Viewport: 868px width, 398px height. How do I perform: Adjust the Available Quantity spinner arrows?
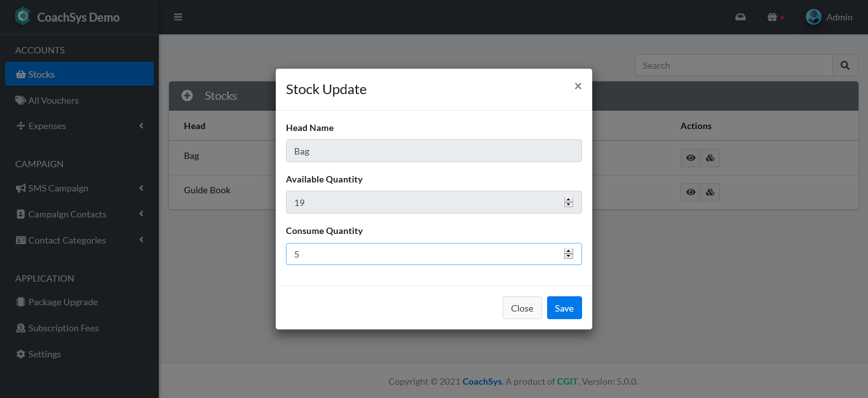pyautogui.click(x=569, y=202)
